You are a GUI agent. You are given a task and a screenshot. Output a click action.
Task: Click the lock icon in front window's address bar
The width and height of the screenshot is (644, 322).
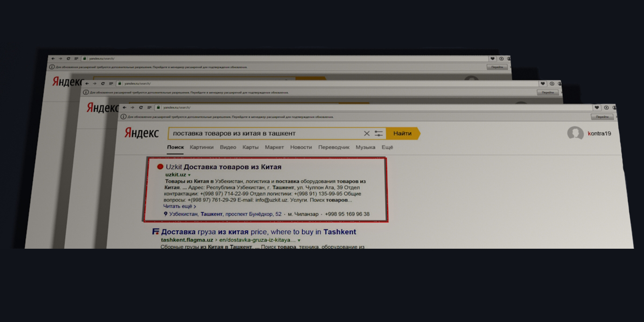[159, 107]
